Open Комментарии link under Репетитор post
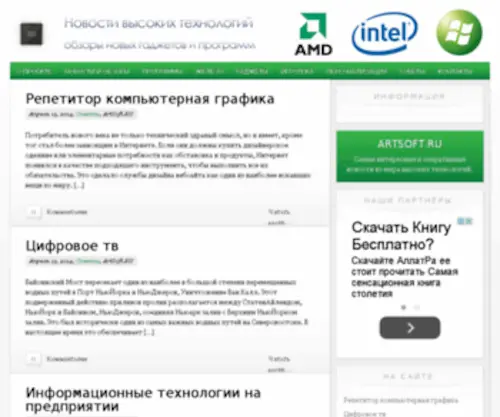 tap(67, 212)
